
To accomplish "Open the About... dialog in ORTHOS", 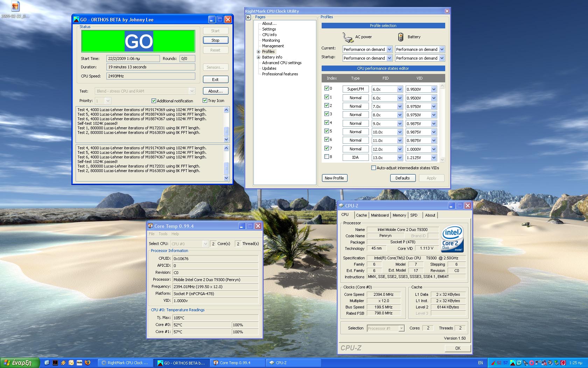I will click(x=216, y=91).
